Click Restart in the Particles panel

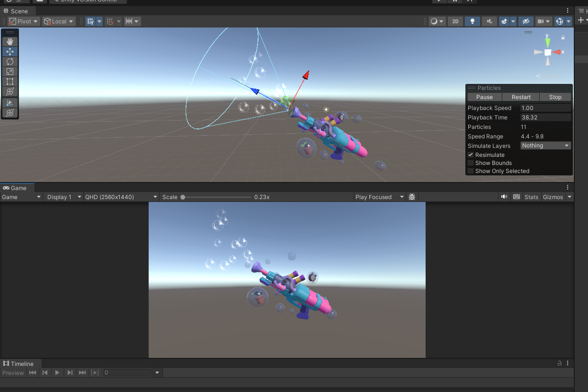[x=521, y=97]
